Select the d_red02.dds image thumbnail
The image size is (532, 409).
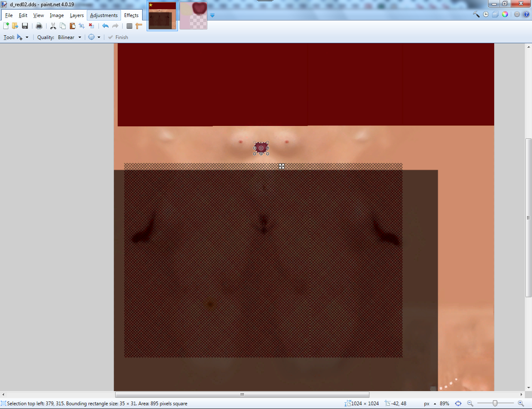pyautogui.click(x=162, y=16)
